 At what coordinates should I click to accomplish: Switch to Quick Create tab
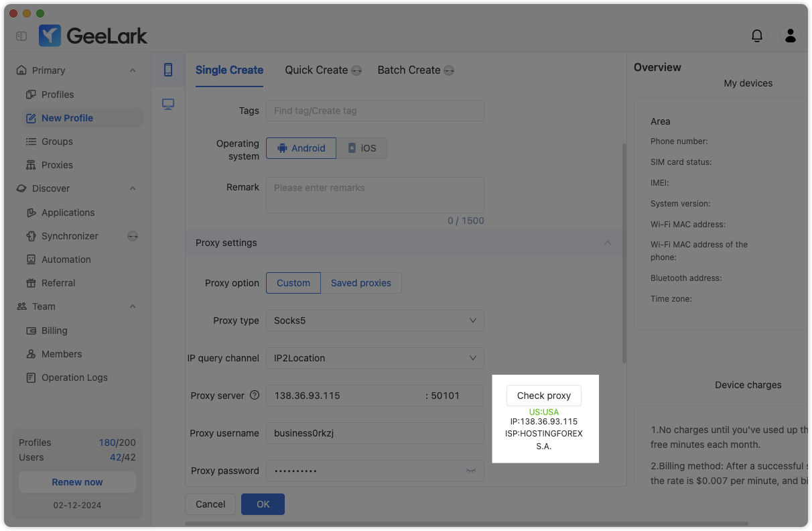coord(316,70)
